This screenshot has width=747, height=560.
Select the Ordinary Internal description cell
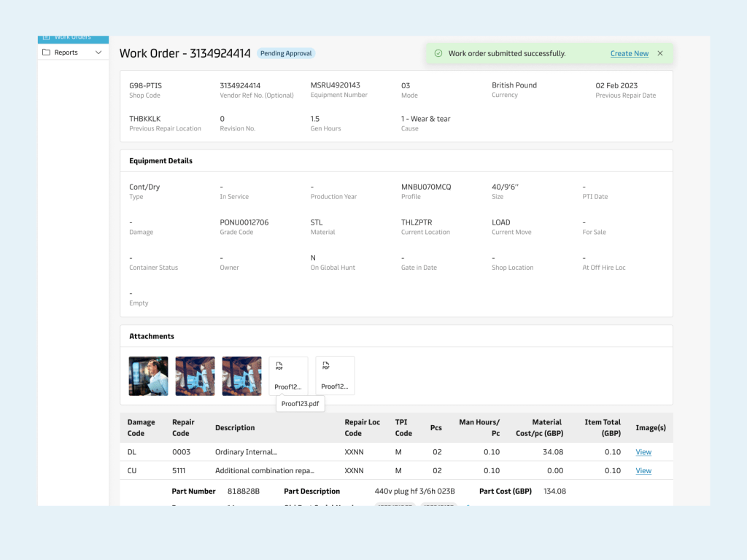[x=246, y=452]
